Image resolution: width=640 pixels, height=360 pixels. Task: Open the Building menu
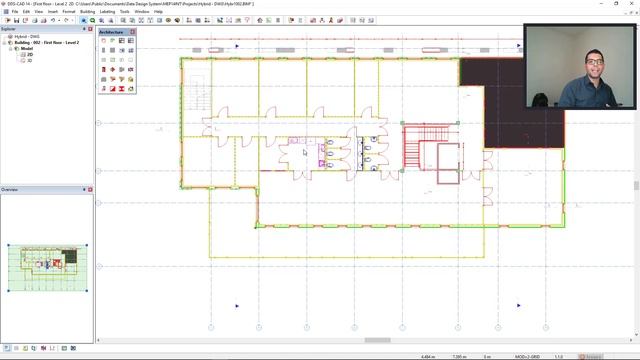point(87,11)
